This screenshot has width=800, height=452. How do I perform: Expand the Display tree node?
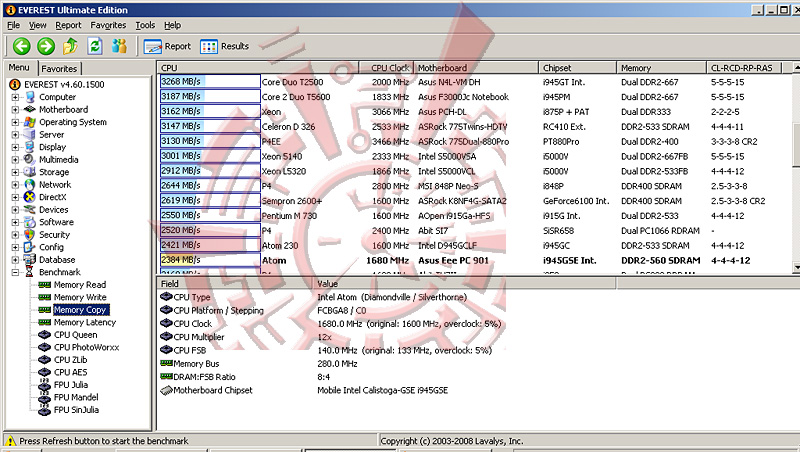(x=15, y=147)
